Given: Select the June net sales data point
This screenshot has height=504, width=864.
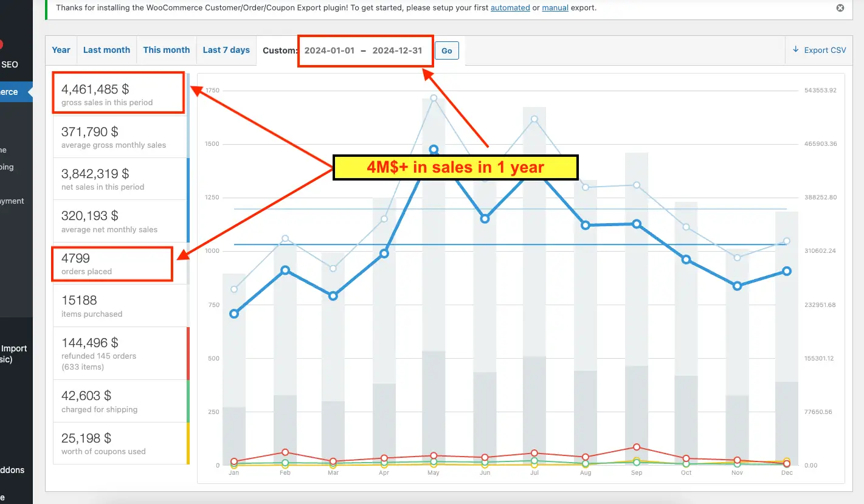Looking at the screenshot, I should (x=485, y=218).
